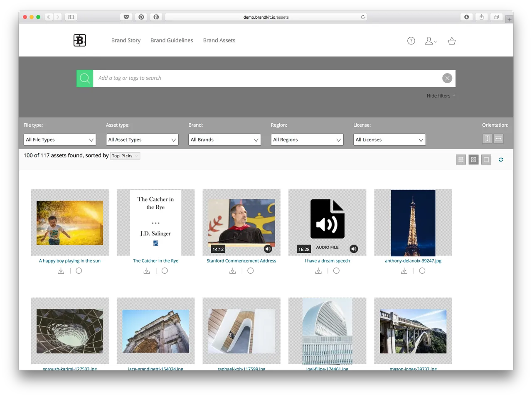Switch to the compact grid view
The image size is (532, 397).
tap(473, 159)
